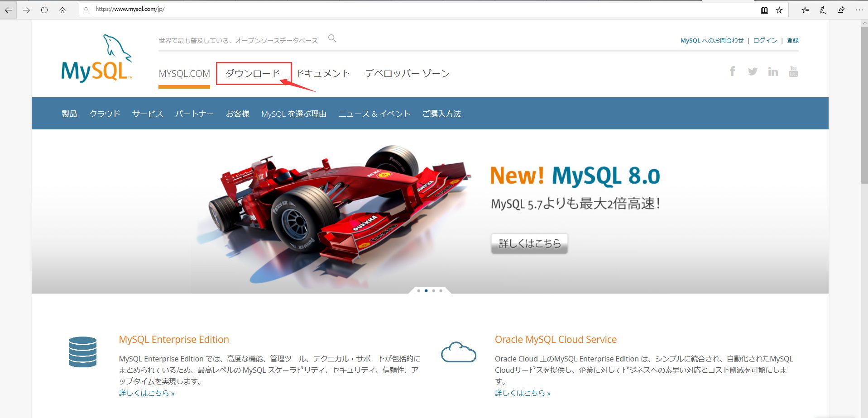Open クラウド in blue navigation bar
This screenshot has width=868, height=418.
pos(105,114)
